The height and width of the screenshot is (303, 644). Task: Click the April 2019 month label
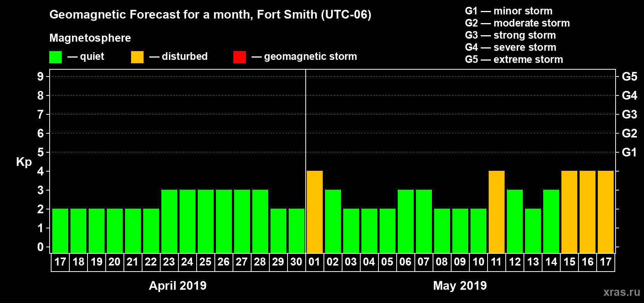178,286
